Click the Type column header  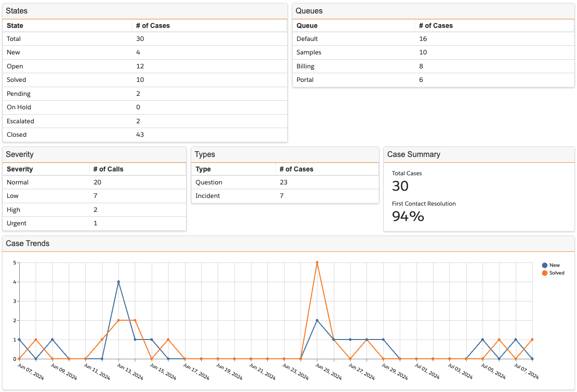coord(203,169)
